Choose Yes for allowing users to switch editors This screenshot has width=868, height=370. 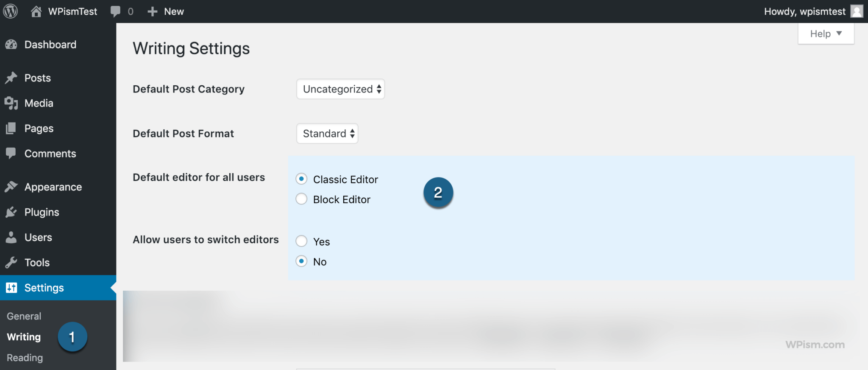tap(301, 241)
